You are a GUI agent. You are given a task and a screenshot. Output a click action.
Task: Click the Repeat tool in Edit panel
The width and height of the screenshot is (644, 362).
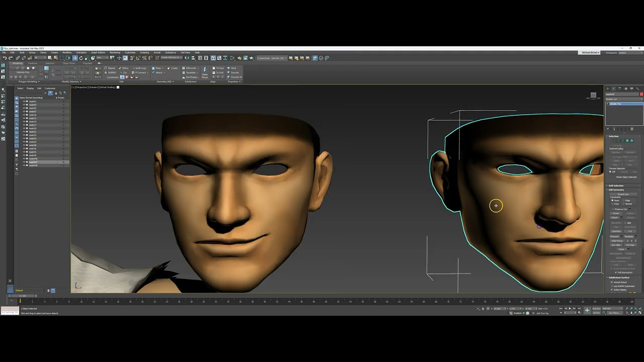point(110,68)
